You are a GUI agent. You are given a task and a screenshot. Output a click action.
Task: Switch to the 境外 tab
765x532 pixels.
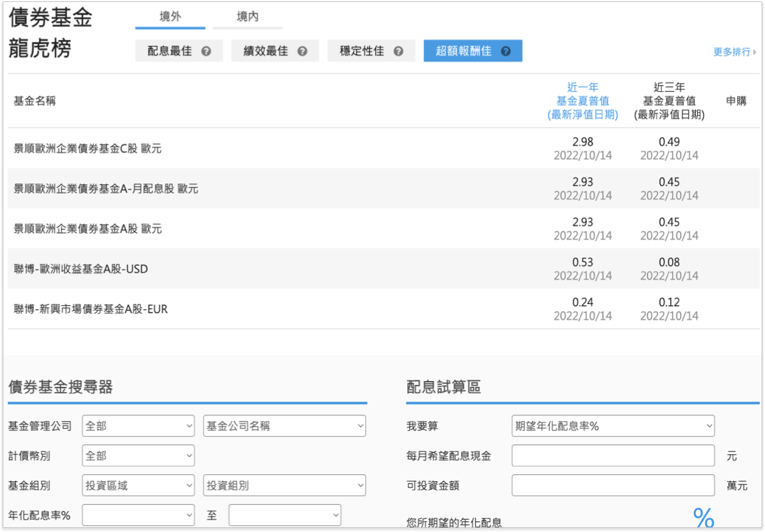point(170,17)
